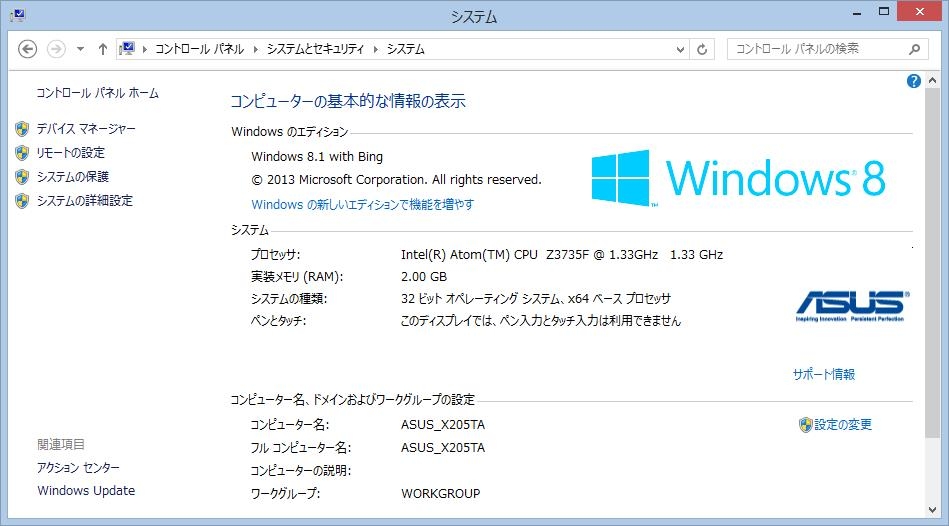Open コントロール パネル ホーム link
This screenshot has height=526, width=949.
coord(97,93)
